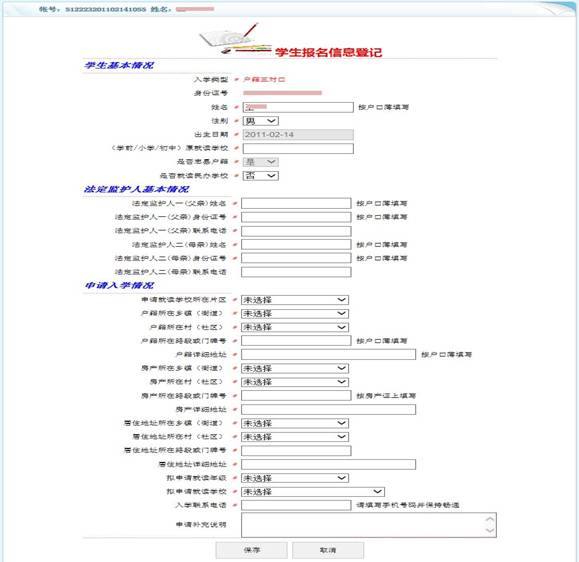Expand the 拟申请就读年级 dropdown
This screenshot has width=579, height=562.
pos(295,478)
